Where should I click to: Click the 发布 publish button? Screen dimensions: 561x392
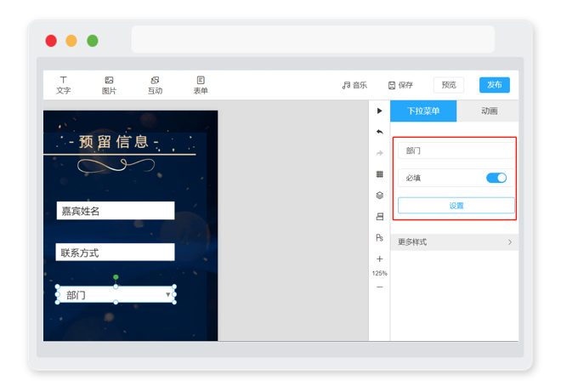click(495, 85)
